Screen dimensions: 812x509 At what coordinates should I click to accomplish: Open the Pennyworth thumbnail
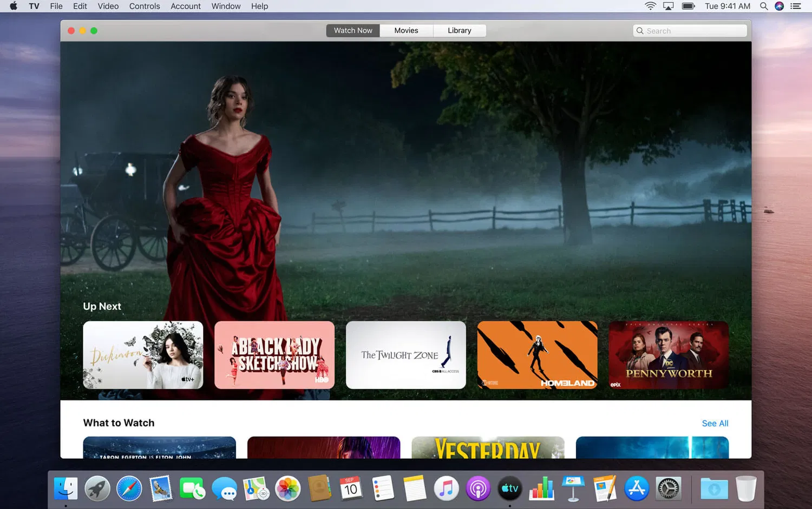[669, 355]
